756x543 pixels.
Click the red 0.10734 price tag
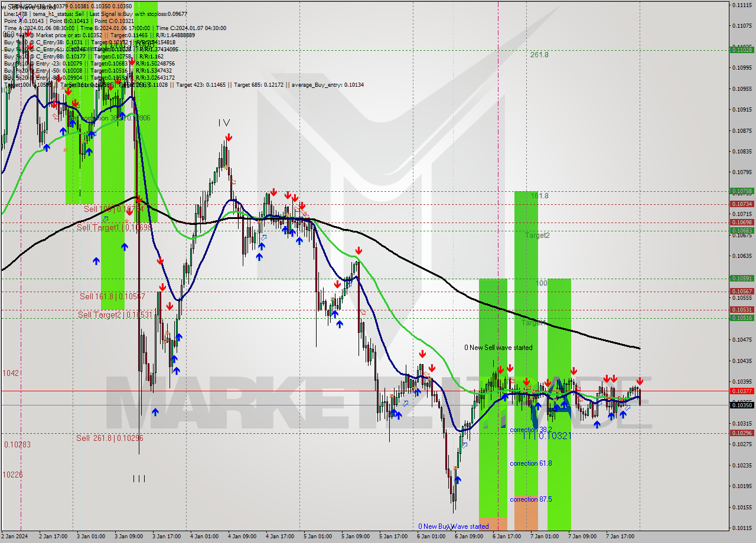742,204
